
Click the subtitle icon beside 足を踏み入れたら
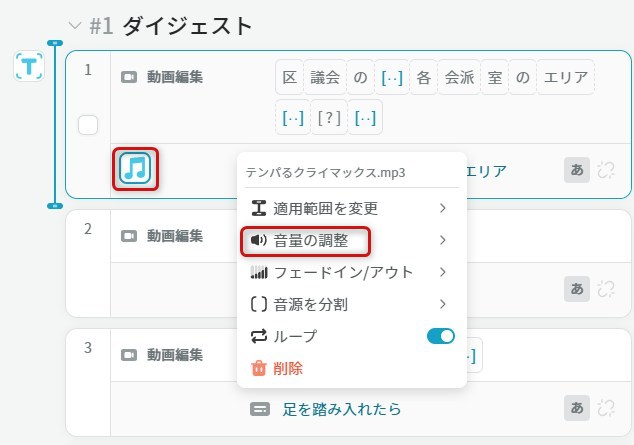260,409
